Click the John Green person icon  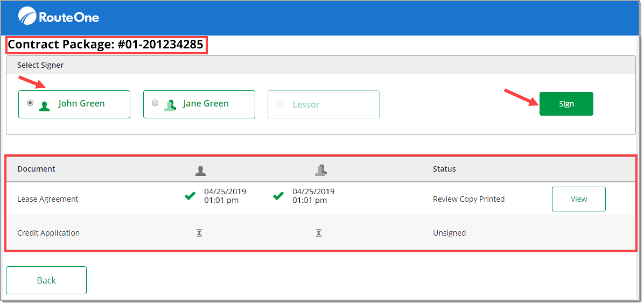pyautogui.click(x=44, y=106)
